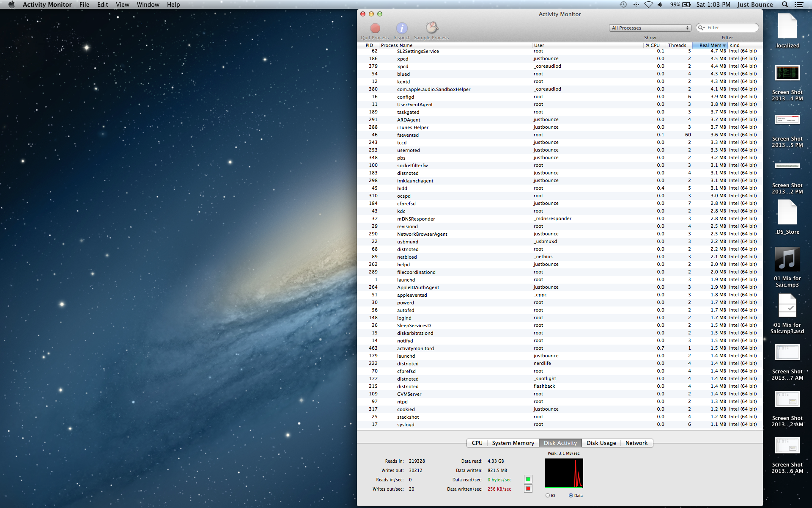Switch to the Network tab
Viewport: 812px width, 508px height.
636,443
